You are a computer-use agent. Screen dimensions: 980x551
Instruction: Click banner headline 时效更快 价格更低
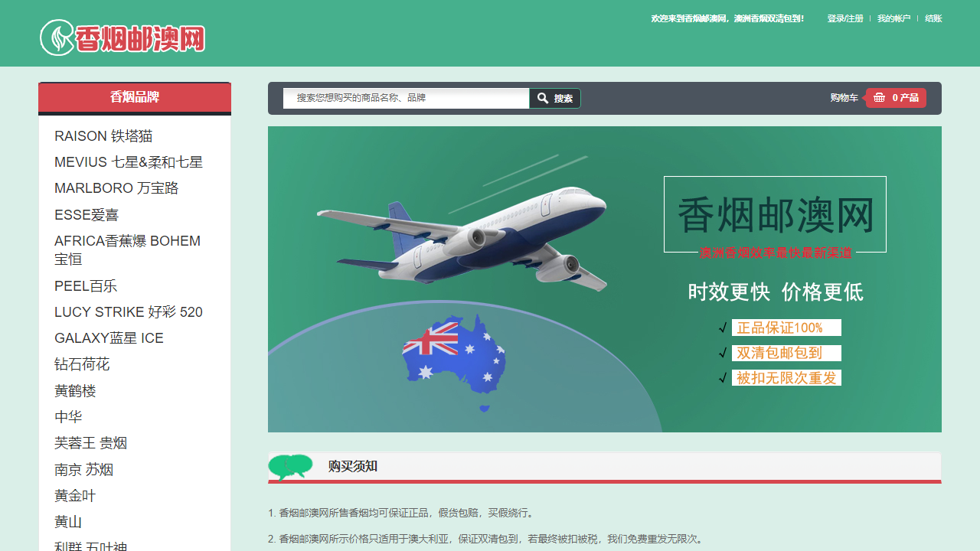pos(775,292)
